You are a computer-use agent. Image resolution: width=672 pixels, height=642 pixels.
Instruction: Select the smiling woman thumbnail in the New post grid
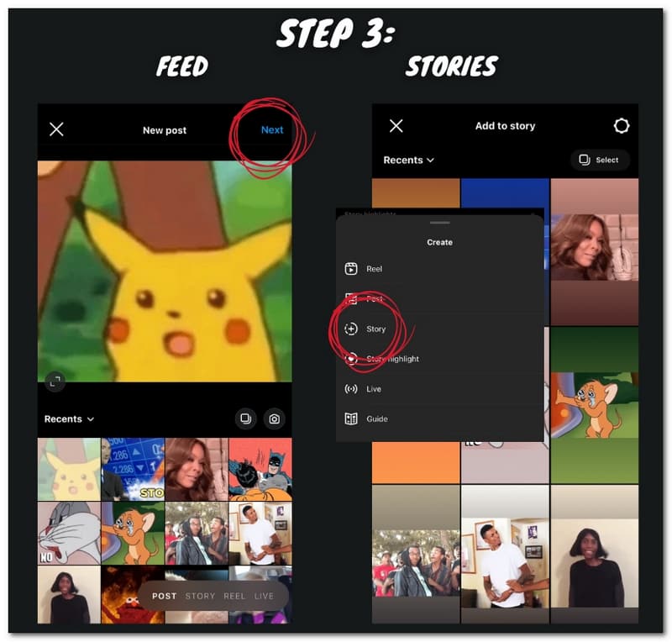197,469
